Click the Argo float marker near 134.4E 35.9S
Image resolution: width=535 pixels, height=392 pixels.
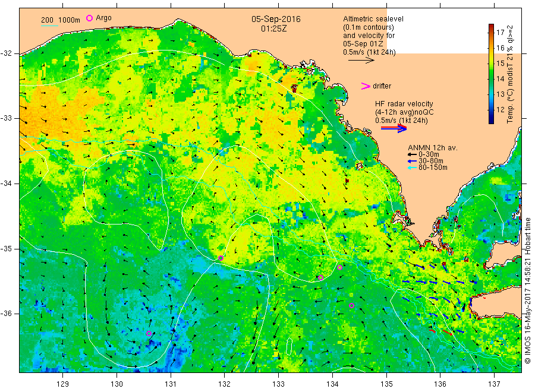coord(351,305)
